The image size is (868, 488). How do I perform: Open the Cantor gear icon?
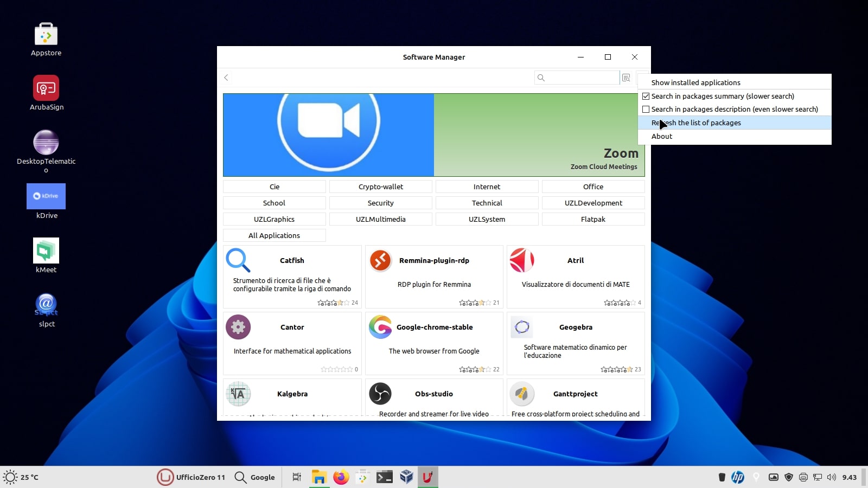coord(238,327)
